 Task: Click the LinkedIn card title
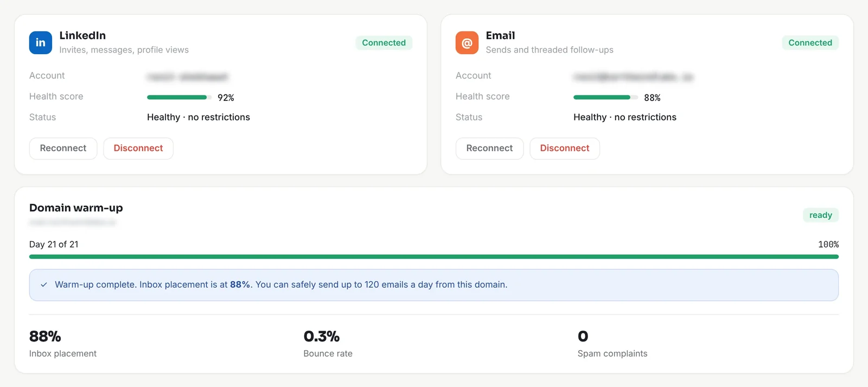coord(82,35)
